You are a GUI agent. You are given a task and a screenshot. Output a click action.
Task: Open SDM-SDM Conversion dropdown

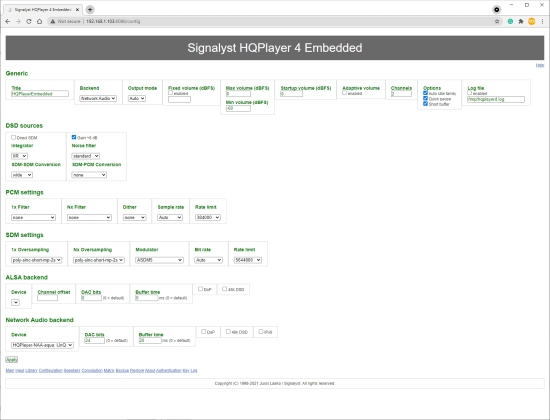click(x=22, y=175)
